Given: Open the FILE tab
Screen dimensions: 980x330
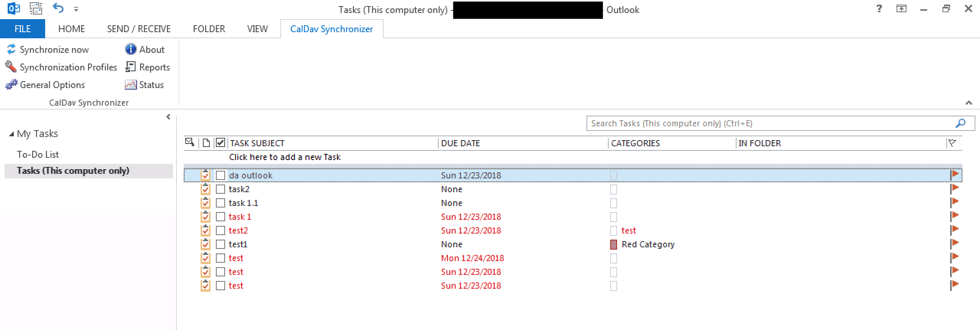Looking at the screenshot, I should [x=23, y=29].
